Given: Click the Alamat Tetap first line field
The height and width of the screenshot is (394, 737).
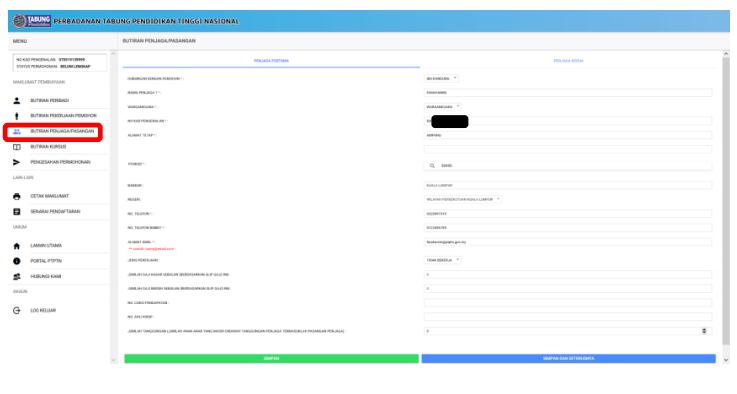Looking at the screenshot, I should [x=568, y=135].
